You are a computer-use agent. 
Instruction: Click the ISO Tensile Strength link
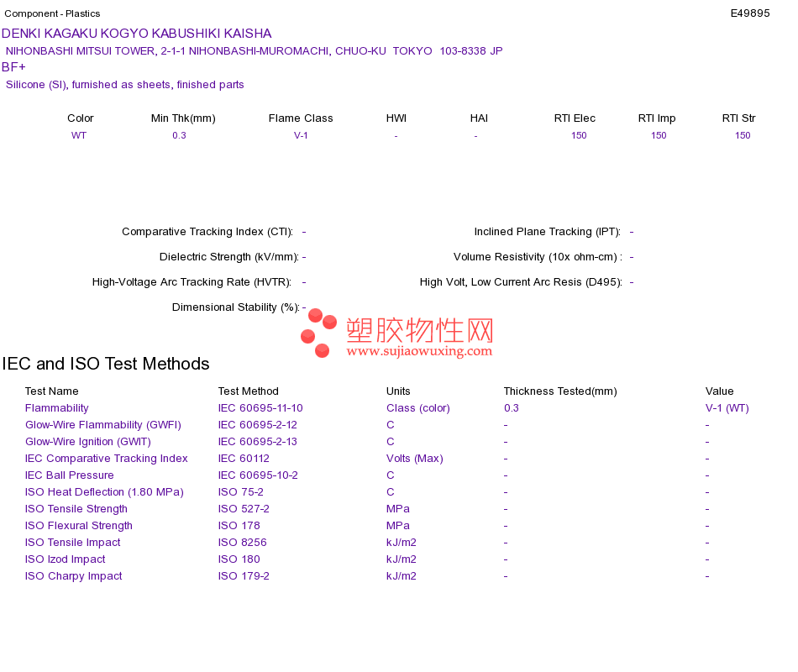point(76,508)
